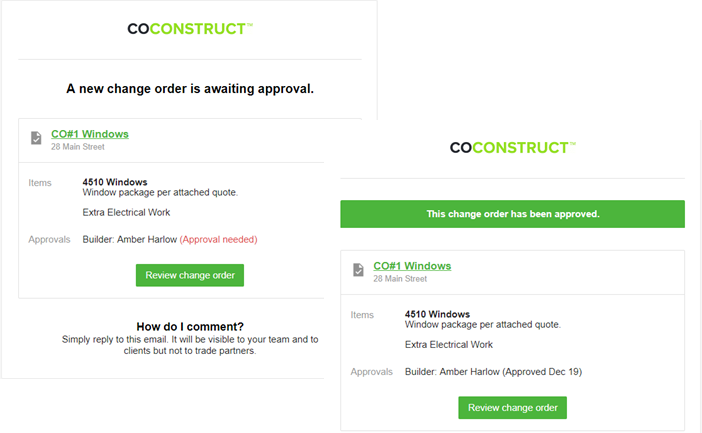Click the document icon in the awaiting-approval email
Screen dimensions: 702x433
click(x=36, y=138)
